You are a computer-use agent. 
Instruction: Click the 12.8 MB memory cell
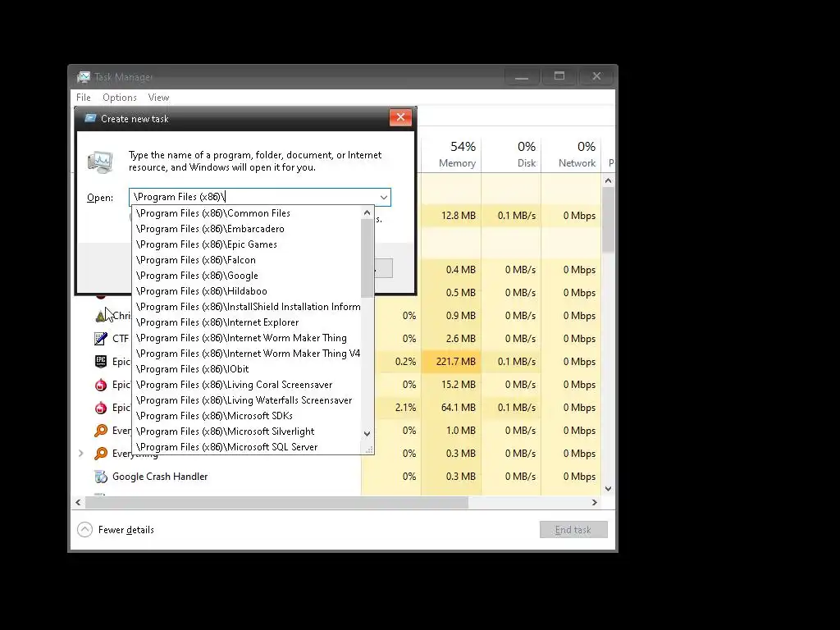pyautogui.click(x=452, y=216)
